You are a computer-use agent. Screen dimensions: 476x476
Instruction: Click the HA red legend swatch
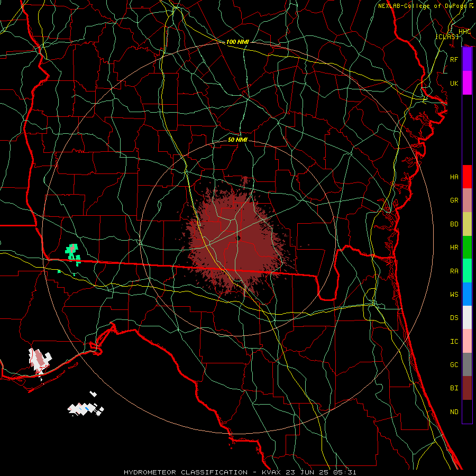467,177
